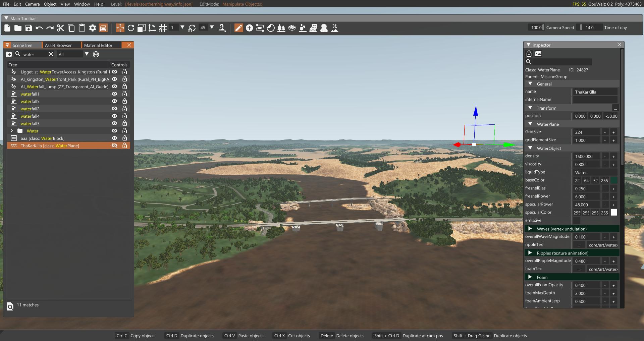Open the River editor tool
The width and height of the screenshot is (644, 341).
point(313,28)
